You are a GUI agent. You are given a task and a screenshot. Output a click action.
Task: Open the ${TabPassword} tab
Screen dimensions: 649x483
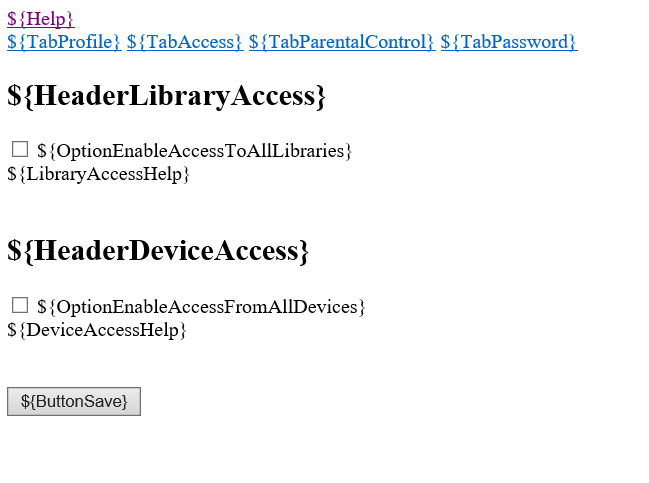click(508, 41)
